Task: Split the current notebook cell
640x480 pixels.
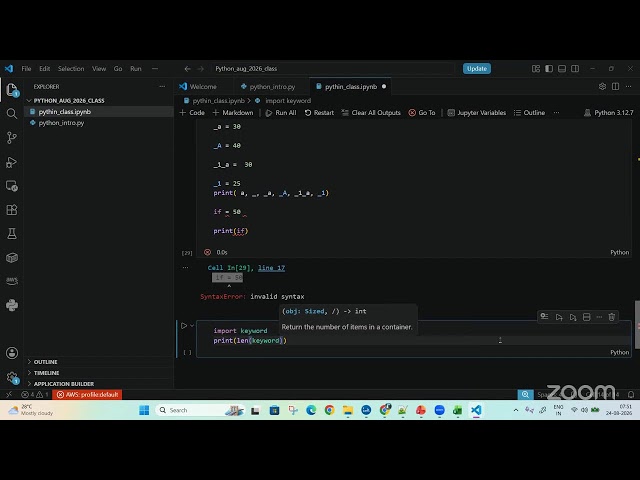Action: [x=587, y=317]
